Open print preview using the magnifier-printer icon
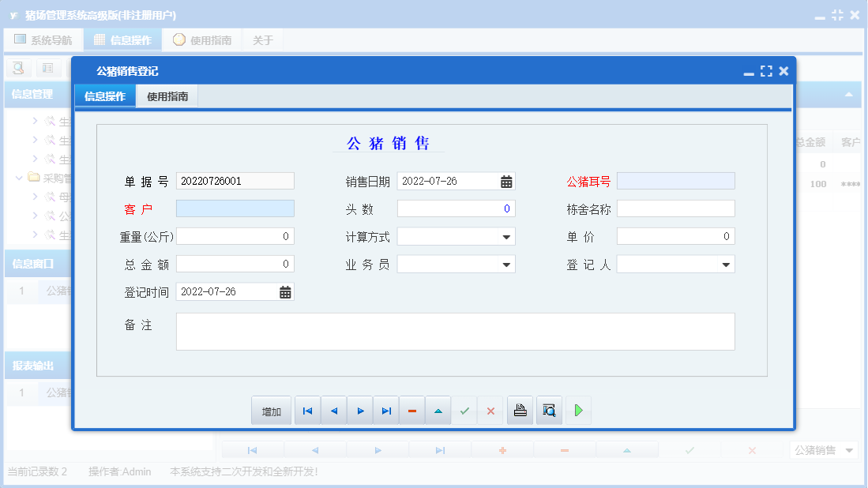868x488 pixels. pos(549,410)
